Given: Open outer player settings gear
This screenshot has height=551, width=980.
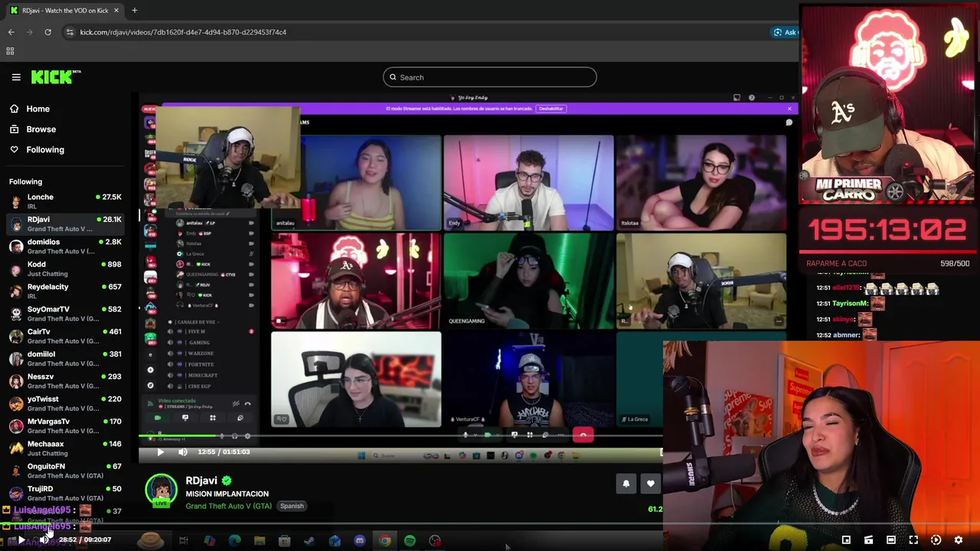Looking at the screenshot, I should (x=958, y=540).
